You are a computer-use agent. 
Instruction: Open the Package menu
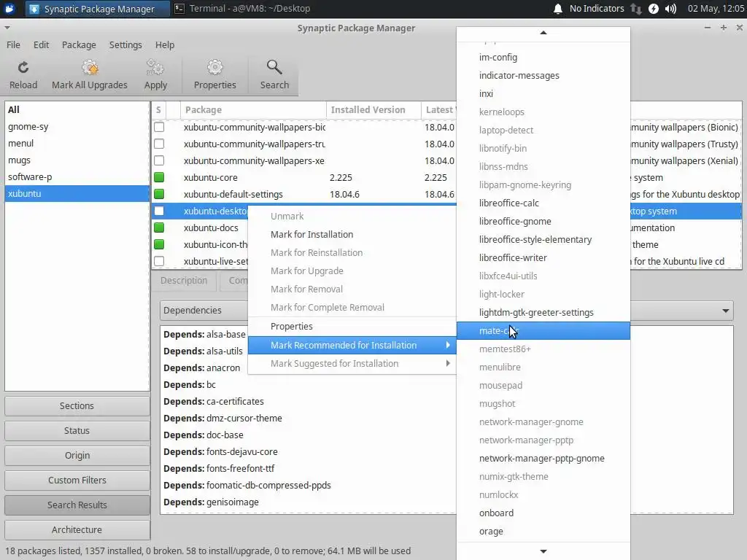point(79,44)
